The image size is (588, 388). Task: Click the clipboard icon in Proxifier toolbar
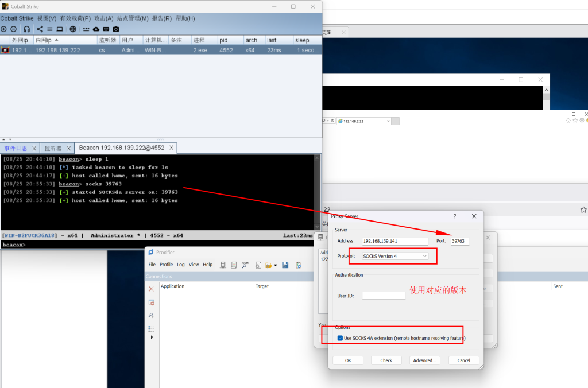[x=299, y=265]
